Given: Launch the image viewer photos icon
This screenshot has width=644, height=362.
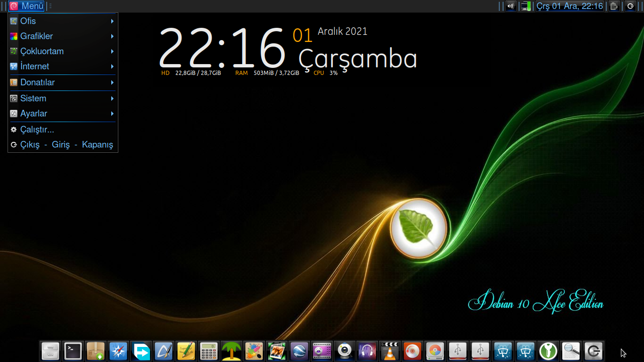Looking at the screenshot, I should 277,351.
